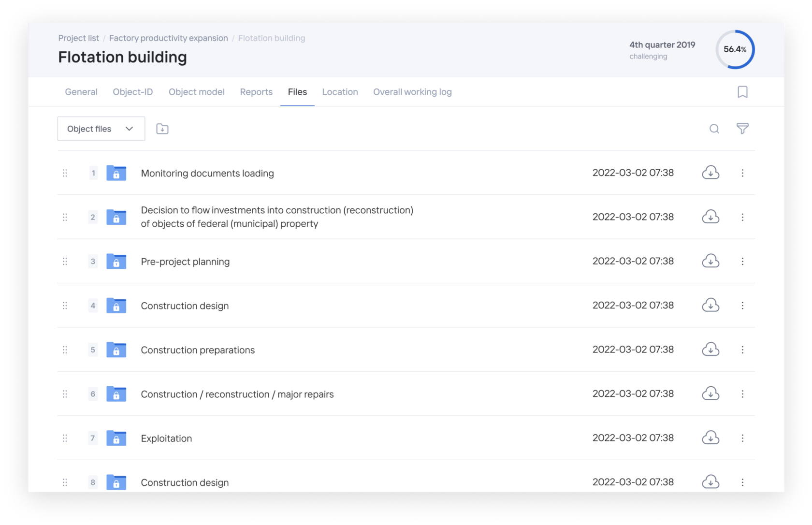Click the bookmark icon near the tabs

(742, 91)
